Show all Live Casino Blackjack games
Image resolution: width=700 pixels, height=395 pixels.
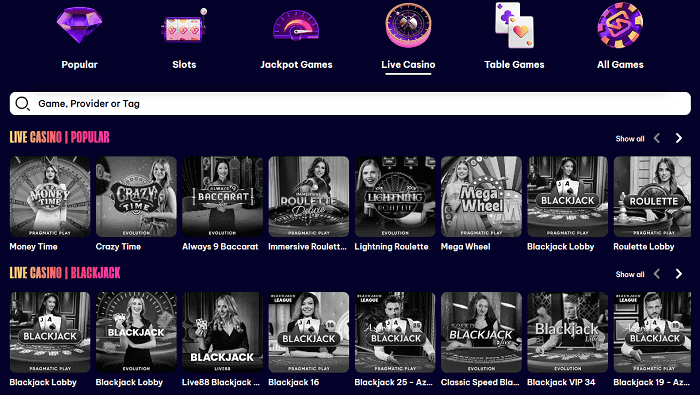(x=630, y=274)
